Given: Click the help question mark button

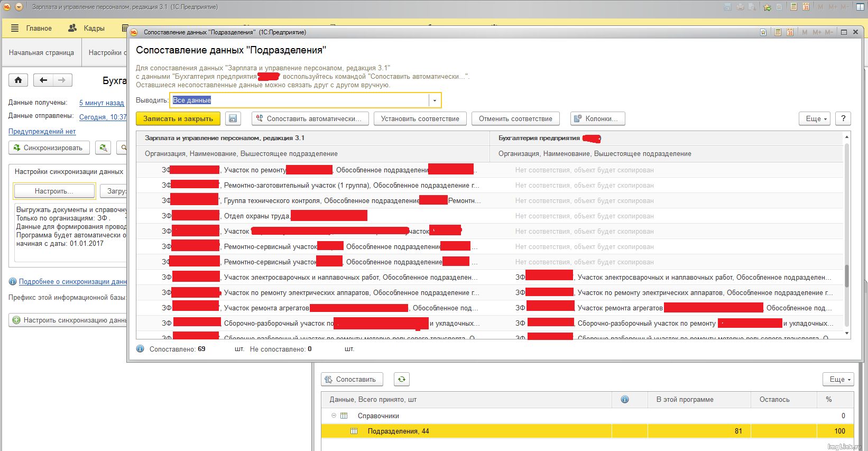Looking at the screenshot, I should point(843,119).
